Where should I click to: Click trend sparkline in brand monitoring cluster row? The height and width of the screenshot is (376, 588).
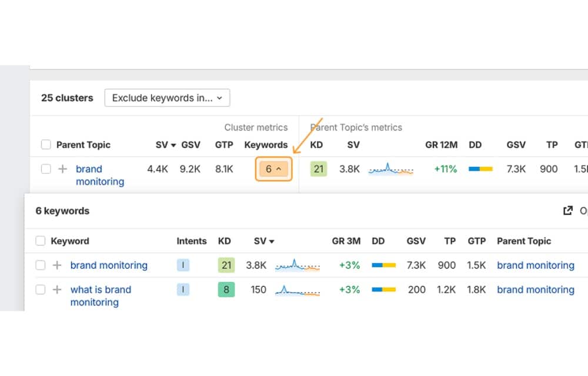[x=391, y=169]
